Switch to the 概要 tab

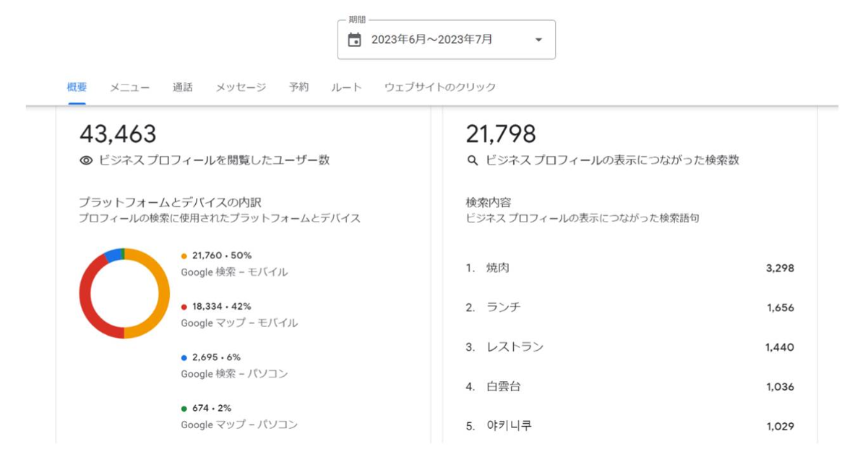[x=77, y=87]
